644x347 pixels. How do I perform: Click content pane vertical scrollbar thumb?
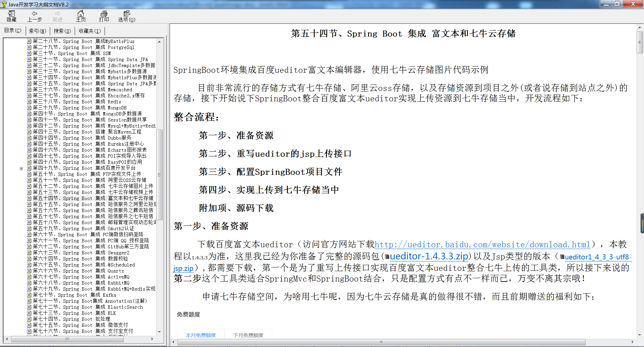[x=640, y=42]
